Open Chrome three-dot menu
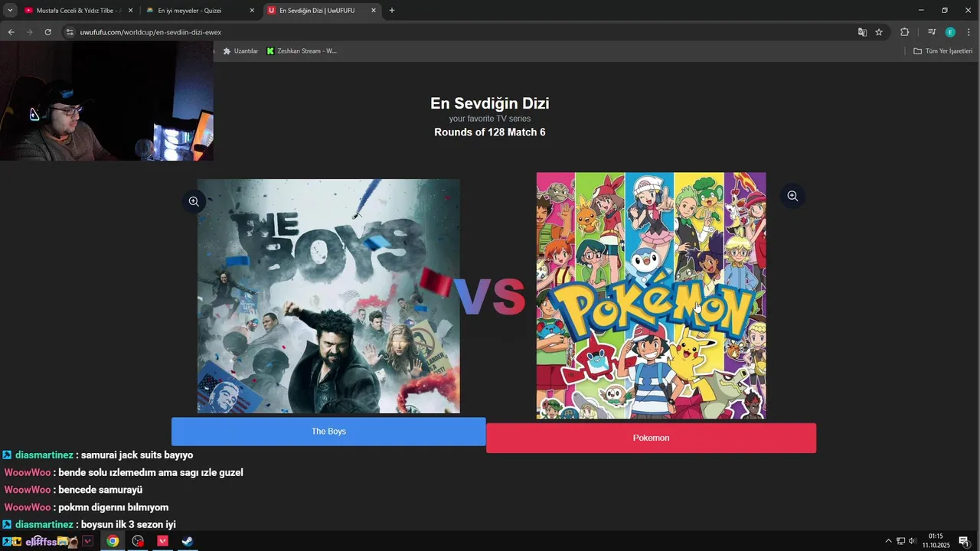 coord(969,32)
